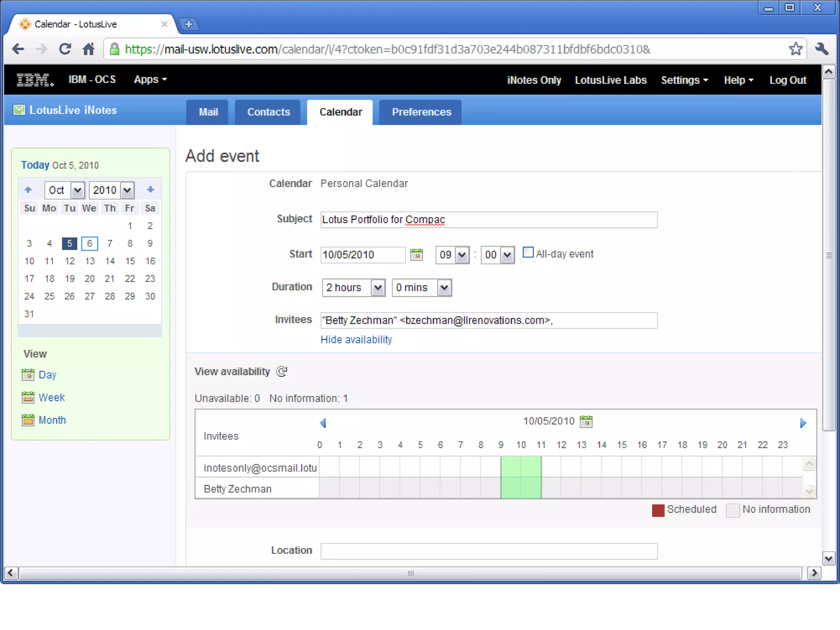This screenshot has height=630, width=840.
Task: Go to previous day in availability grid
Action: point(323,423)
